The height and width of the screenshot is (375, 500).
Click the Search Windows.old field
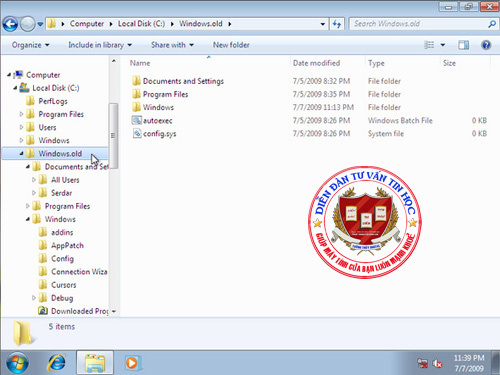click(417, 24)
